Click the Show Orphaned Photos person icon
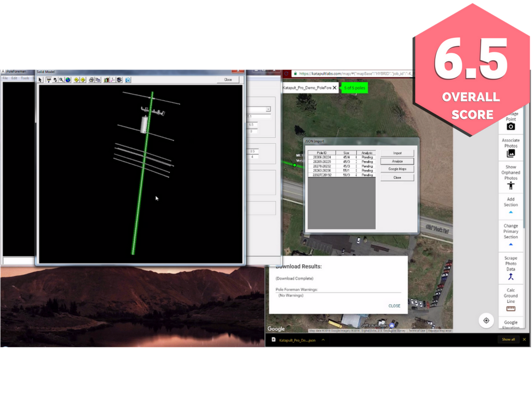Screen dimensions: 532x399 (511, 185)
